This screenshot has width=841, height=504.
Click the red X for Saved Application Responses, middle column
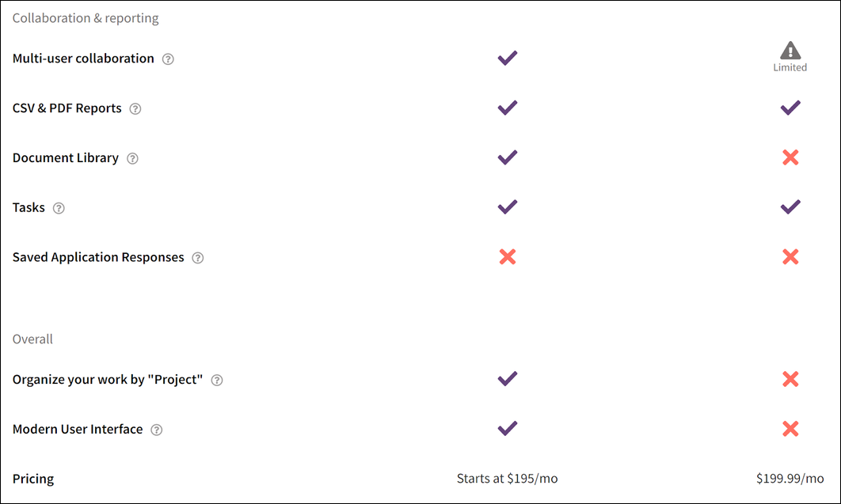tap(508, 256)
